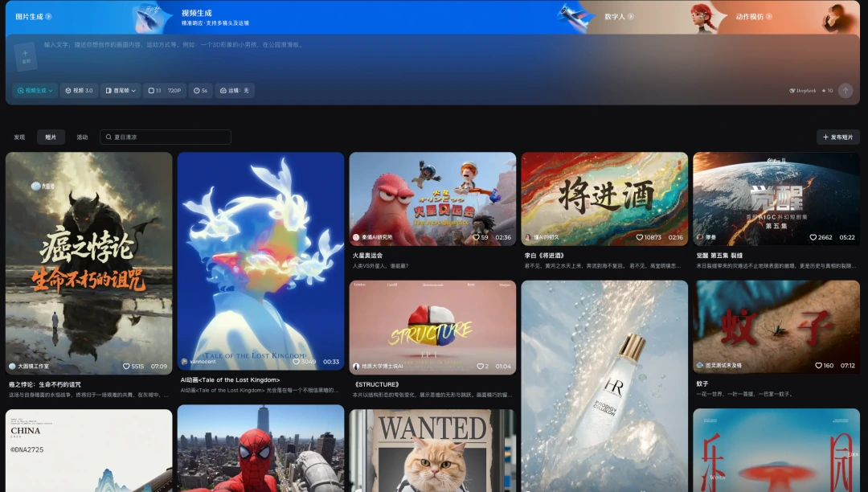Click the 夏日清凉 search field

(x=166, y=137)
